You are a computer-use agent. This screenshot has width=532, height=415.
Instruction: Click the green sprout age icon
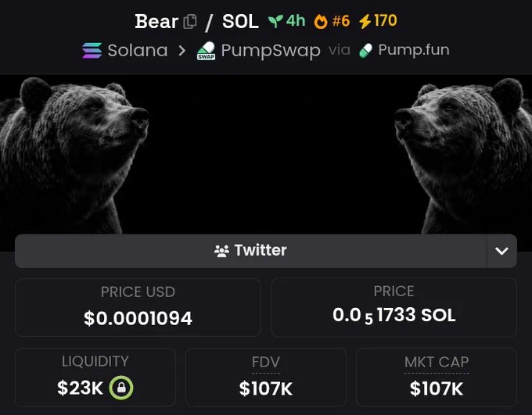click(275, 21)
